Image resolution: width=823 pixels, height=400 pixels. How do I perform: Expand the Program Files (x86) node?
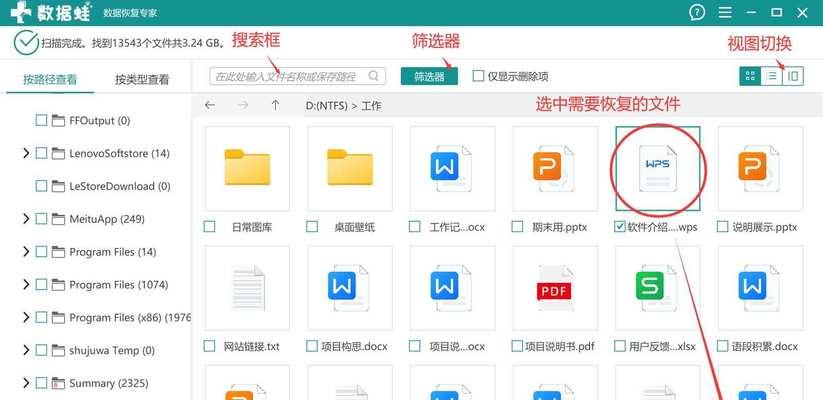coord(25,318)
